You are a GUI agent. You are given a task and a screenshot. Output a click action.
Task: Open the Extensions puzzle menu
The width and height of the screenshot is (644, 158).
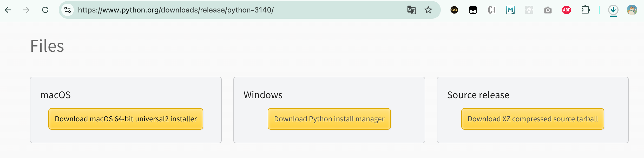coord(585,10)
